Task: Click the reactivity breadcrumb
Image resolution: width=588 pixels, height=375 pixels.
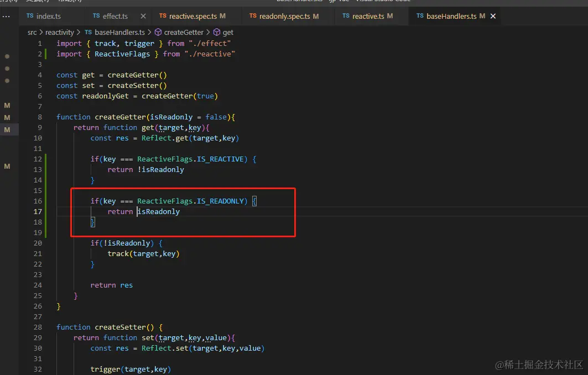Action: coord(60,33)
